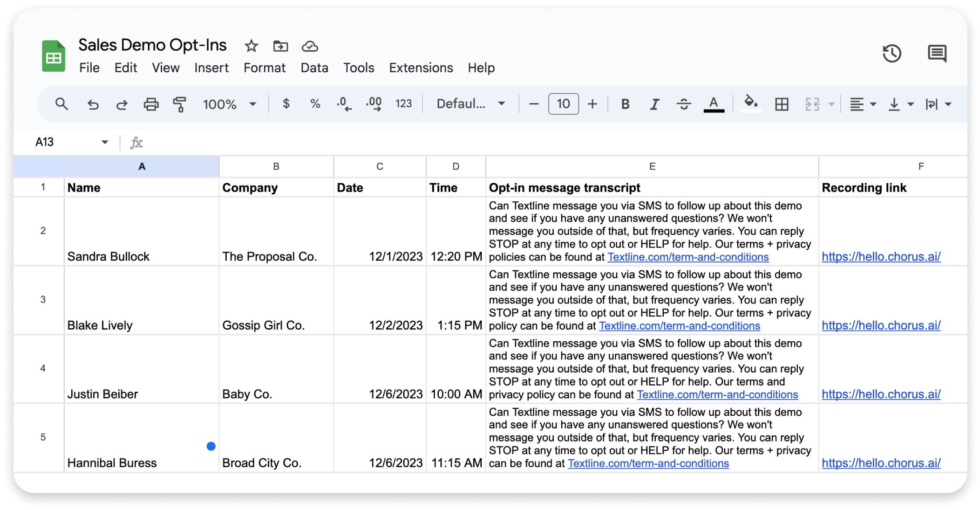The width and height of the screenshot is (980, 510).
Task: Format selection as percent
Action: pyautogui.click(x=315, y=103)
